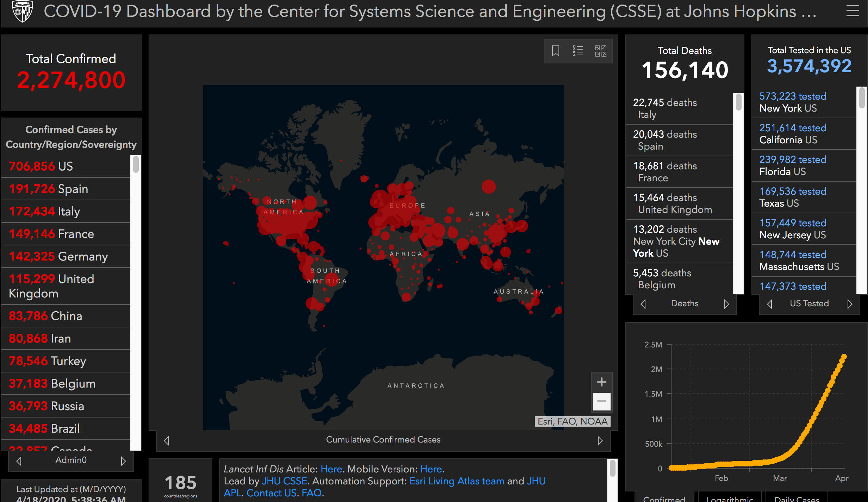Go to next map view after Cumulative Confirmed Cases

click(x=600, y=440)
